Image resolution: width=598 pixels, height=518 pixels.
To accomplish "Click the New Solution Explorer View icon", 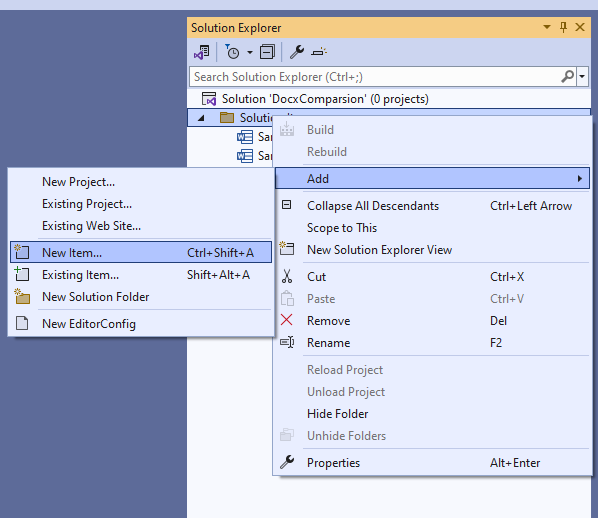I will [x=286, y=248].
